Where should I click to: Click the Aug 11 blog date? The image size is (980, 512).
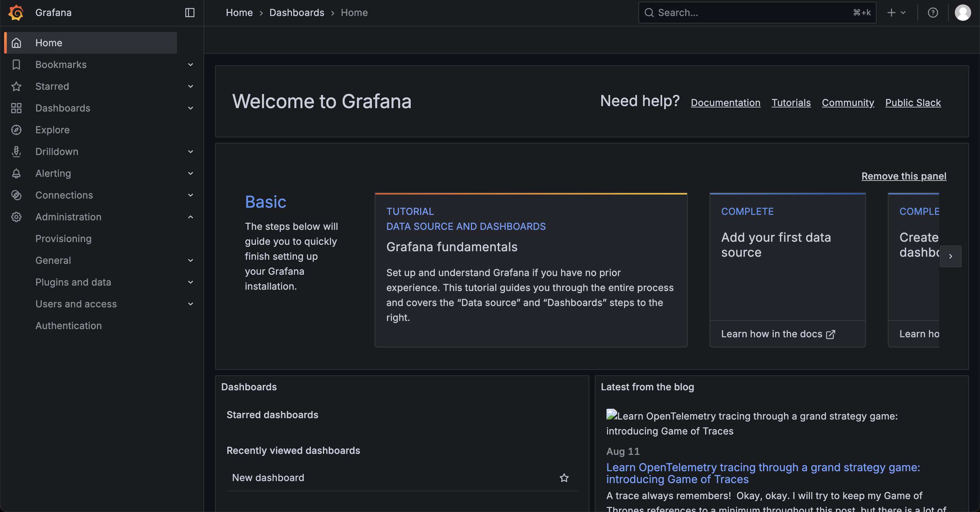(623, 451)
